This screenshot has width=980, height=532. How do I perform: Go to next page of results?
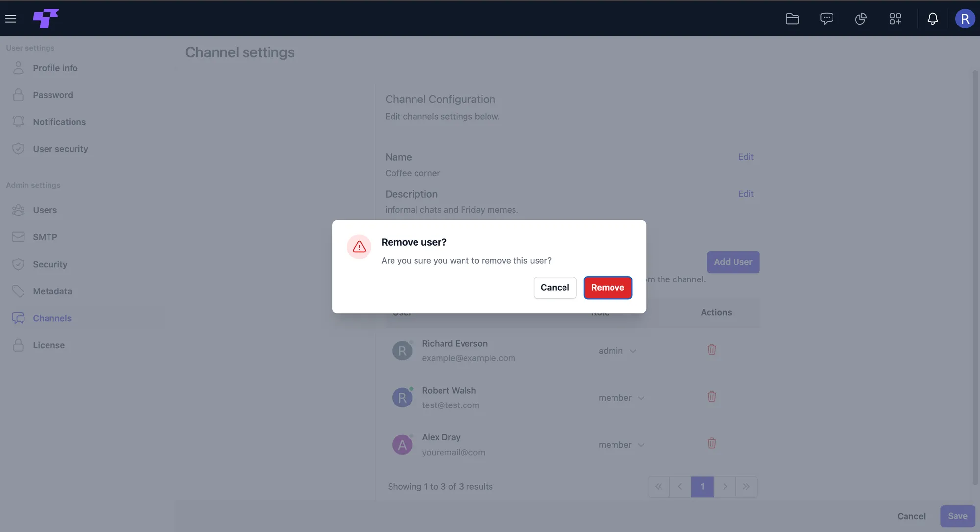pyautogui.click(x=725, y=487)
